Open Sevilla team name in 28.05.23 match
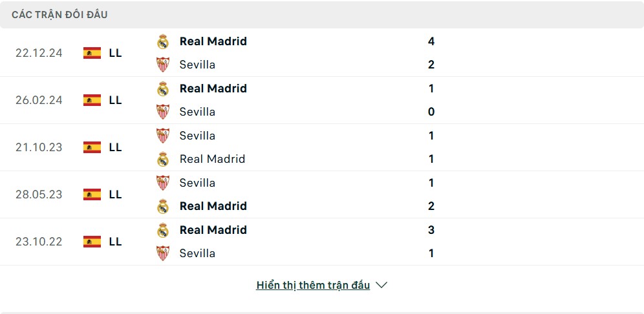Viewport: 644px width, 314px height. [x=197, y=183]
